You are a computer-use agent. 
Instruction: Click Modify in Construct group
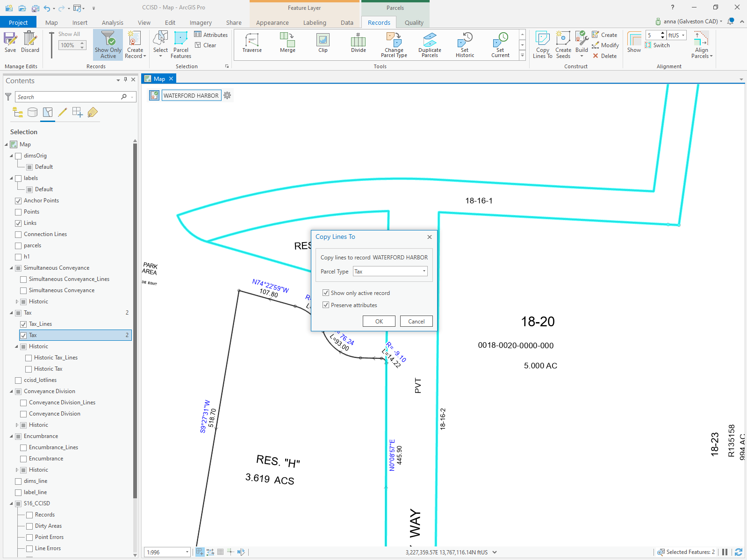(x=605, y=45)
